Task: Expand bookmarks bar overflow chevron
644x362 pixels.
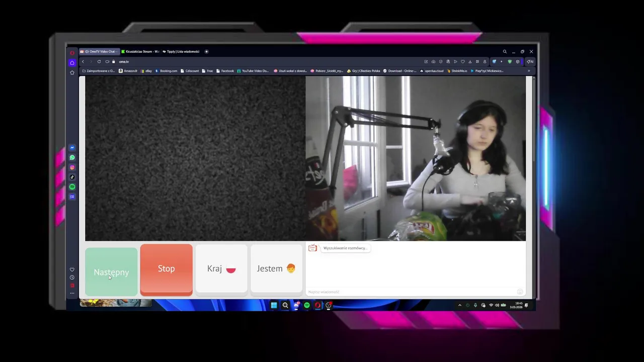Action: [529, 71]
